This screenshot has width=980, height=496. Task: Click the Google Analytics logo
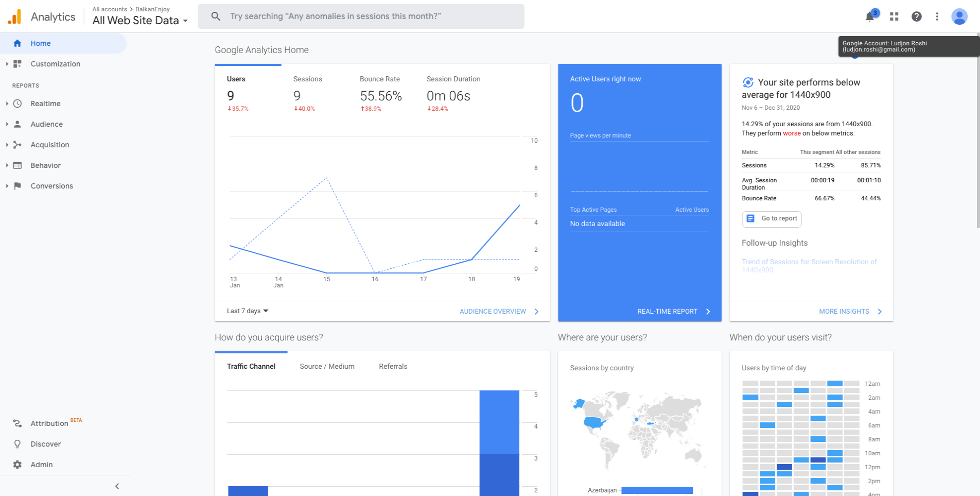coord(15,16)
